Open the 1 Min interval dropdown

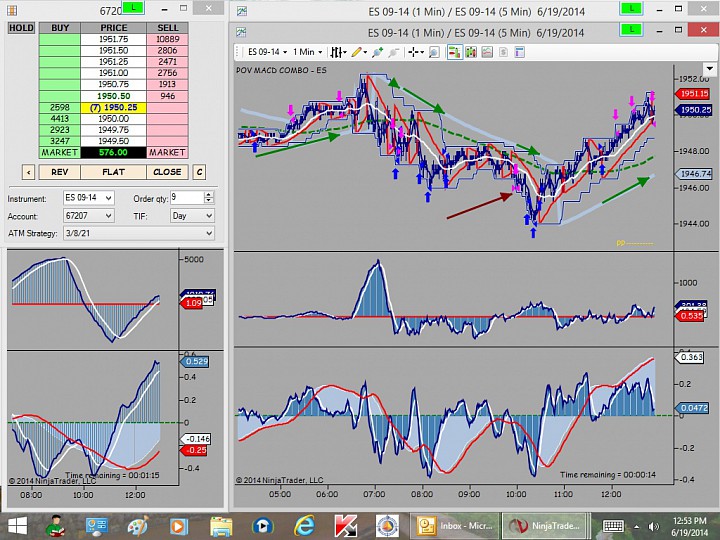(x=307, y=52)
